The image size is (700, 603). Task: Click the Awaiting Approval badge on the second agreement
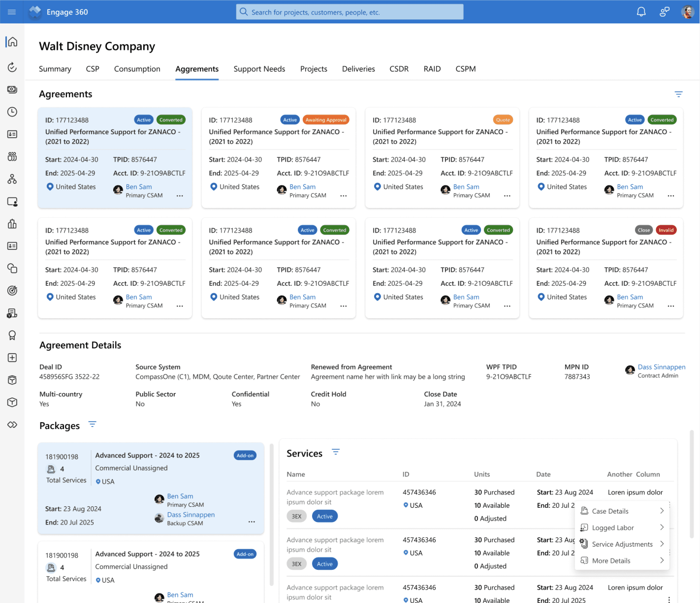point(326,120)
